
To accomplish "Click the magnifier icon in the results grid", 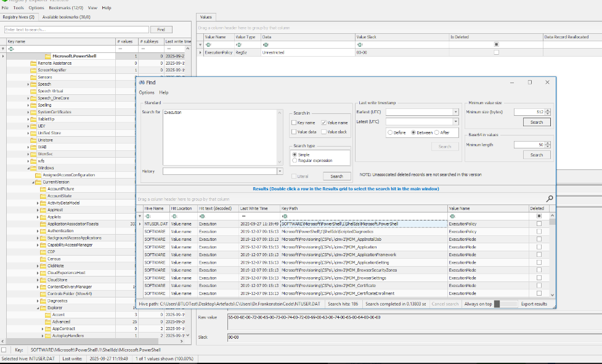I will click(550, 199).
